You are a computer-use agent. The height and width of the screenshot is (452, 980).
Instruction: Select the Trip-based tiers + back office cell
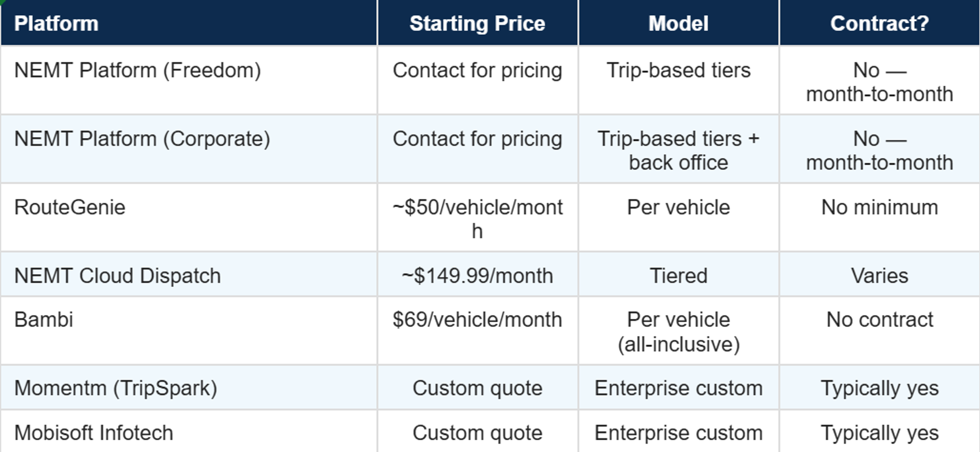pos(678,150)
